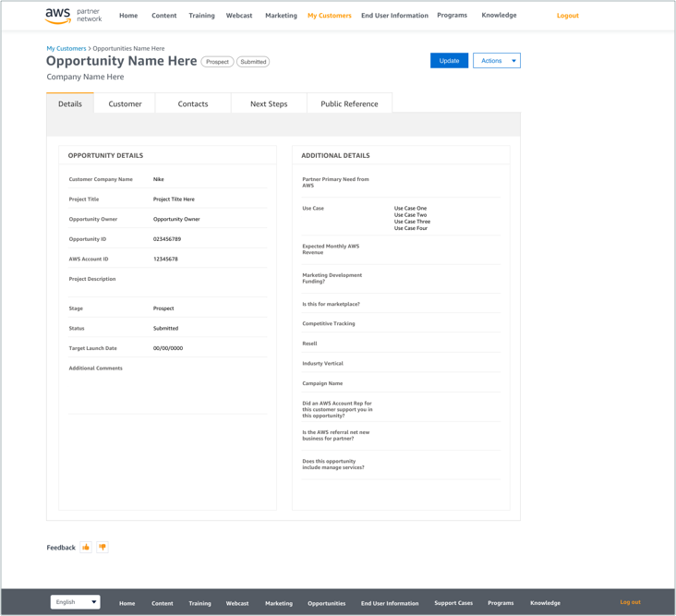The height and width of the screenshot is (616, 676).
Task: Give thumbs down feedback
Action: pyautogui.click(x=103, y=547)
